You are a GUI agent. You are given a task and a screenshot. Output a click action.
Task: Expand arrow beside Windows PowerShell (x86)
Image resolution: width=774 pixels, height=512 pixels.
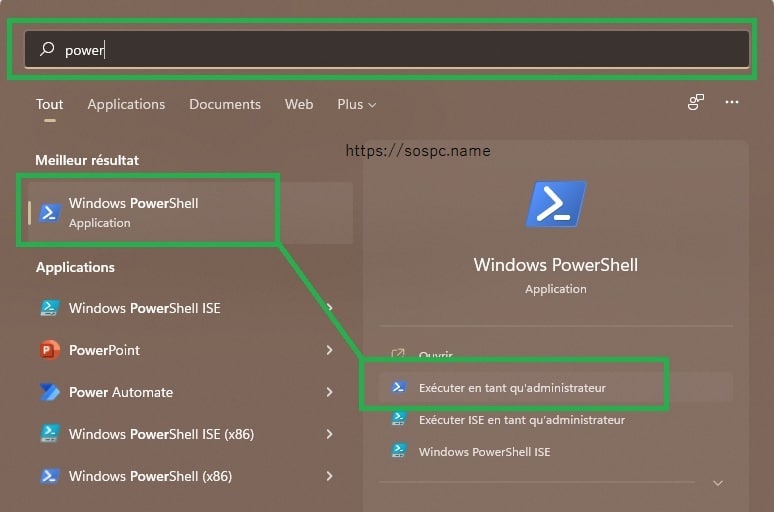point(329,476)
